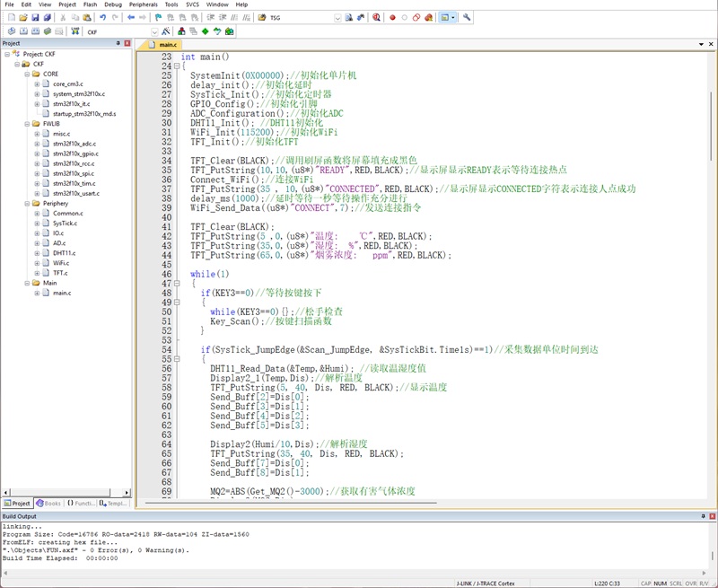The width and height of the screenshot is (718, 588).
Task: Collapse main() code fold at line 24
Action: click(x=177, y=66)
